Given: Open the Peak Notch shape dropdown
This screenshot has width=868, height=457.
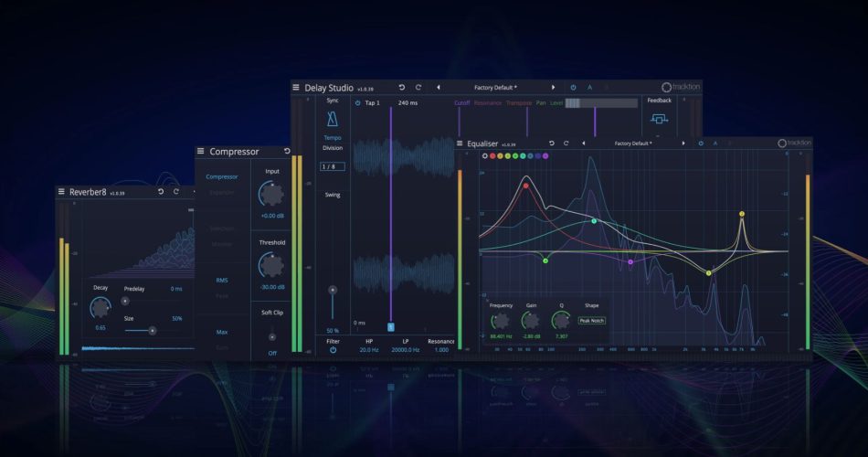Looking at the screenshot, I should [x=591, y=321].
